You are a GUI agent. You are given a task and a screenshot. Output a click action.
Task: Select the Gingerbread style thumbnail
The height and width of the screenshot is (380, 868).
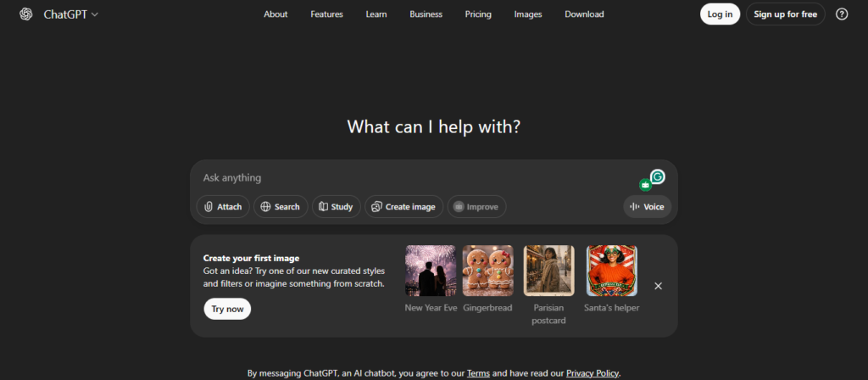(487, 271)
